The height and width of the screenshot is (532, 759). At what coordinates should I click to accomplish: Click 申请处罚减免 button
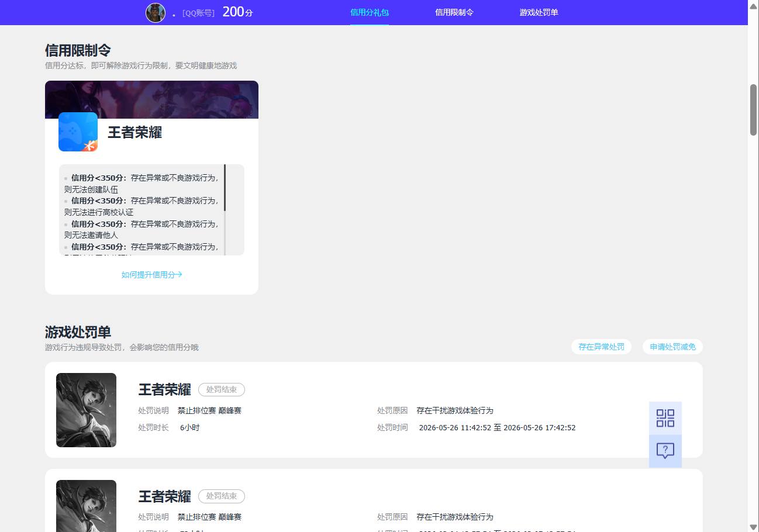pos(672,347)
